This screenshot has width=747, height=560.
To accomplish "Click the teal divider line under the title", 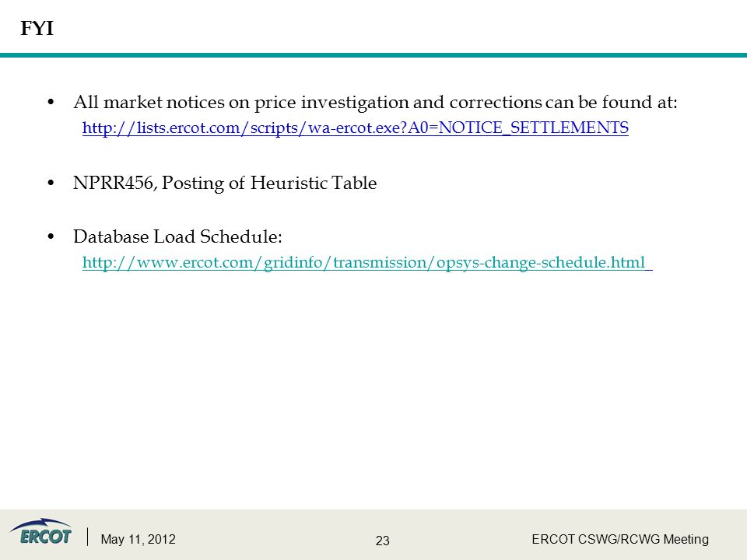I will [373, 55].
